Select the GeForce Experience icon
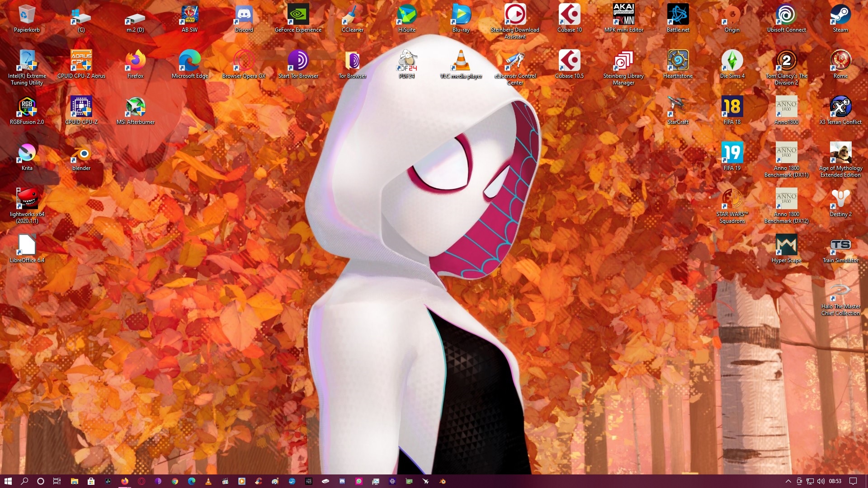This screenshot has height=488, width=868. point(298,15)
